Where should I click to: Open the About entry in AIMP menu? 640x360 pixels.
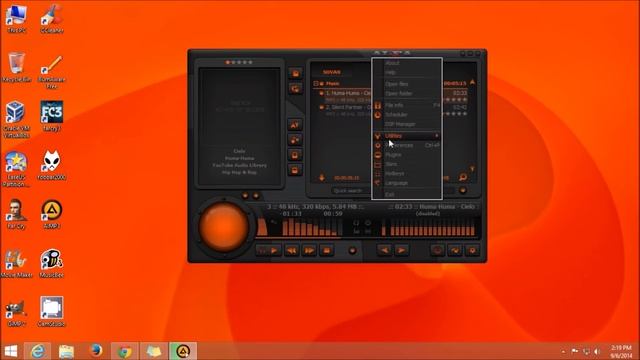(407, 63)
